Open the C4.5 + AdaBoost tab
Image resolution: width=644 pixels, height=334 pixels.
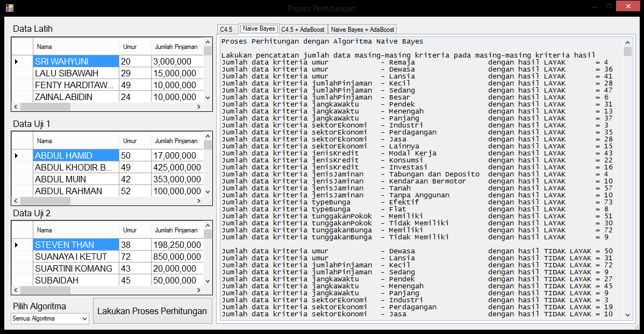[x=303, y=30]
